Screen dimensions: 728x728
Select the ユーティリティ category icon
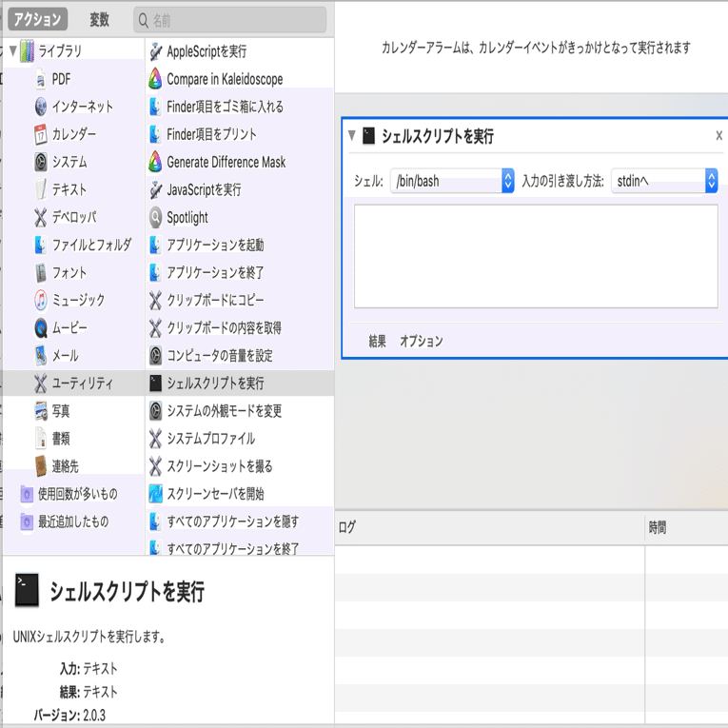(x=40, y=384)
